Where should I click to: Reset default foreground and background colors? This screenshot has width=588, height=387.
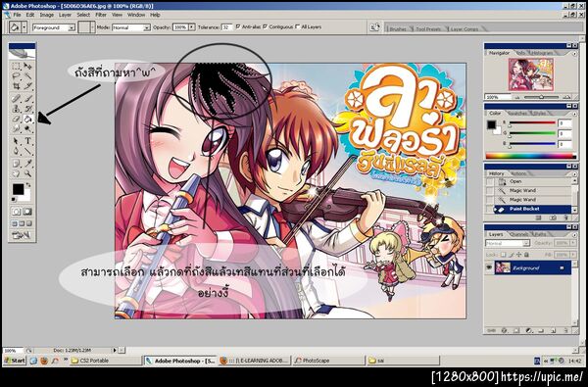(15, 200)
